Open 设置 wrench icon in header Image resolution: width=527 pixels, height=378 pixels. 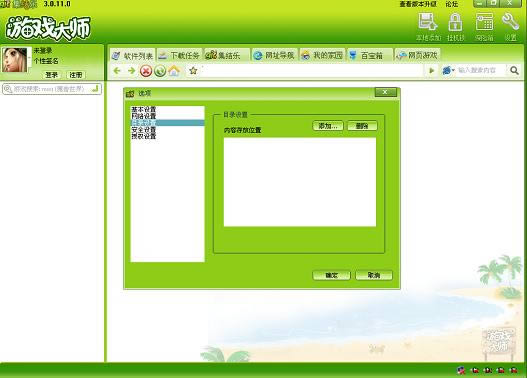coord(510,22)
